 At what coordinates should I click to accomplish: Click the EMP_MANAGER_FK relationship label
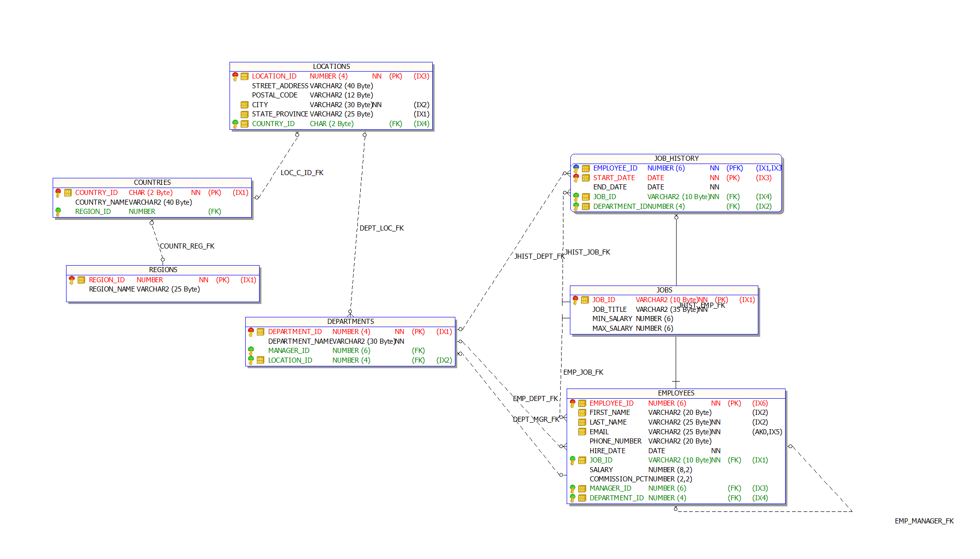tap(924, 521)
